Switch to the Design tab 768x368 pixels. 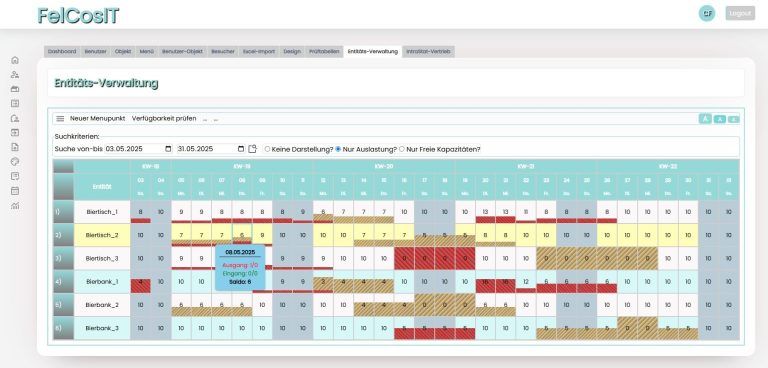[292, 51]
